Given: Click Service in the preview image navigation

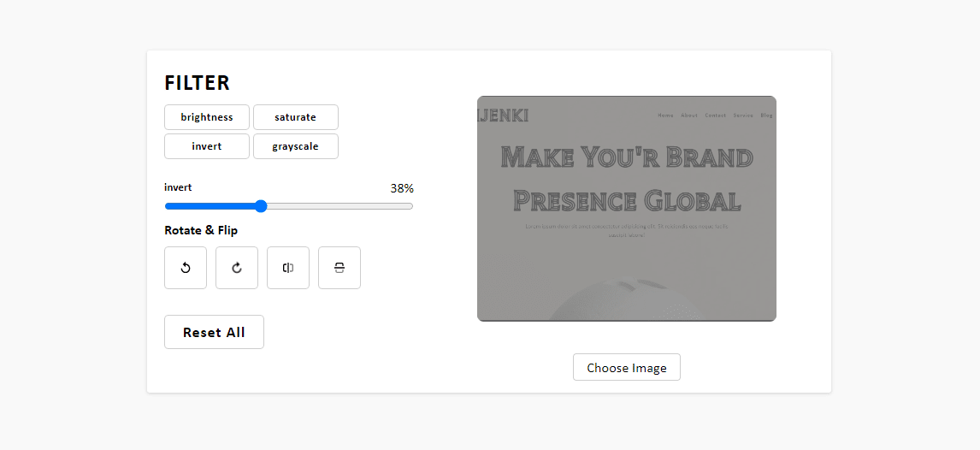Looking at the screenshot, I should pos(742,115).
